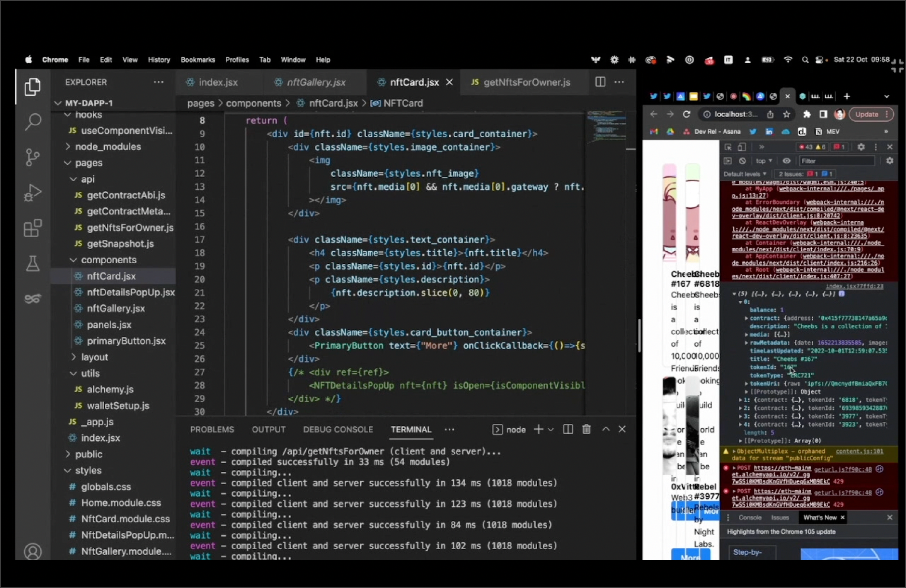Toggle DevTools device toolbar
Viewport: 906px width, 588px height.
pyautogui.click(x=742, y=147)
